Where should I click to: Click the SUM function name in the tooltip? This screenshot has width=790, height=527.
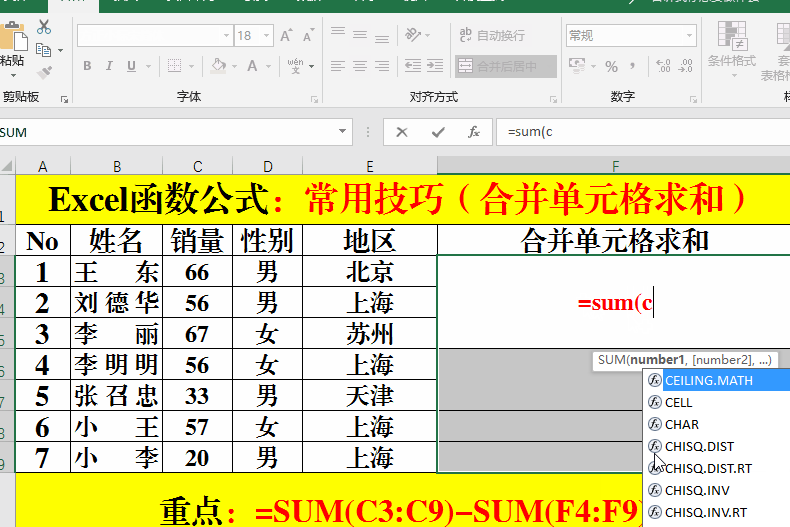click(611, 360)
